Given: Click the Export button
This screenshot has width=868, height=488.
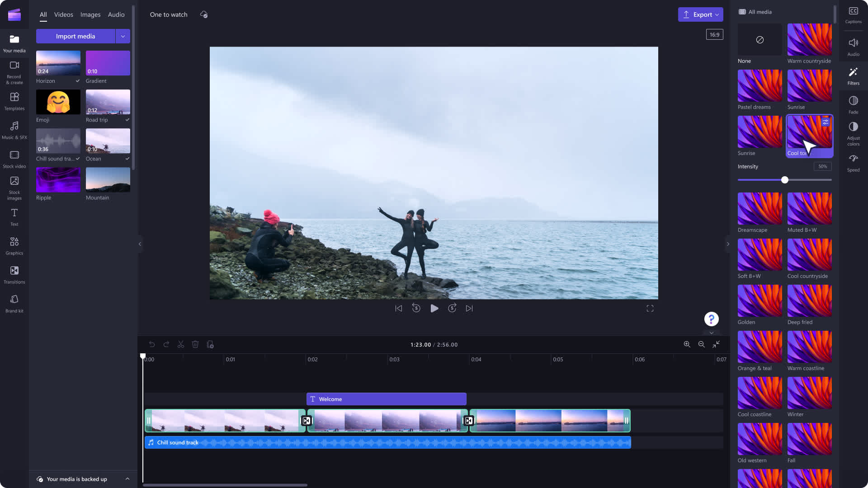Looking at the screenshot, I should pyautogui.click(x=700, y=14).
